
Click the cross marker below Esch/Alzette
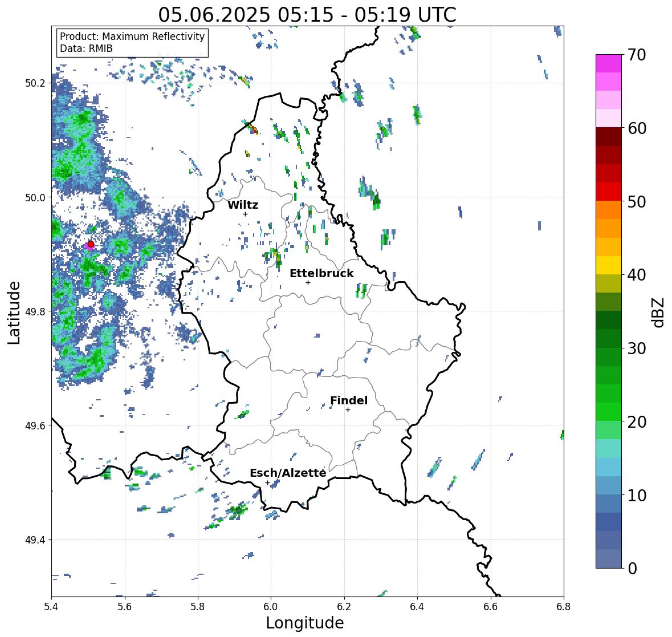tap(267, 482)
